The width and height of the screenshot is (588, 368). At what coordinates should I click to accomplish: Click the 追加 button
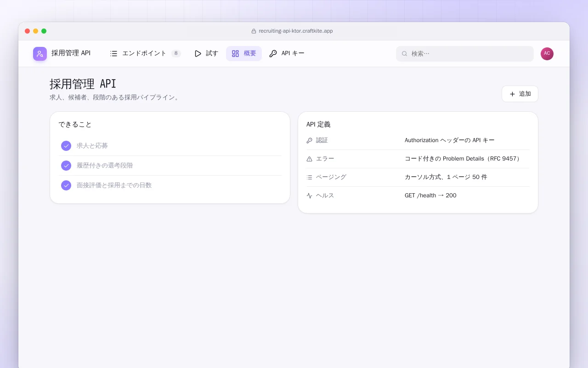520,94
